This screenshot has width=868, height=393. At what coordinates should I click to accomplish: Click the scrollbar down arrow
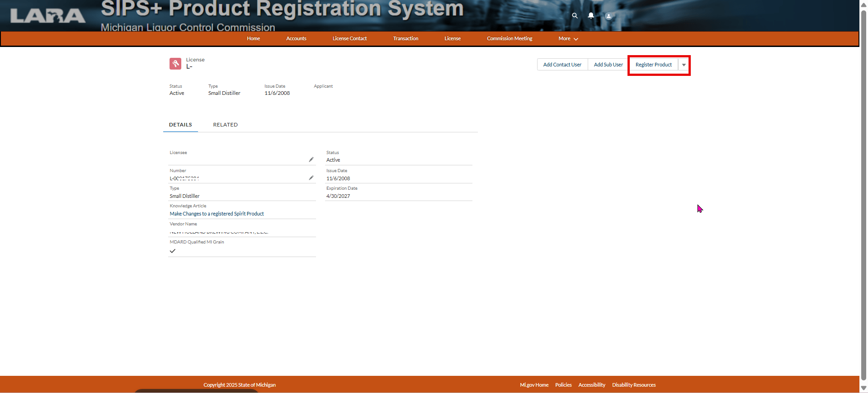point(863,388)
